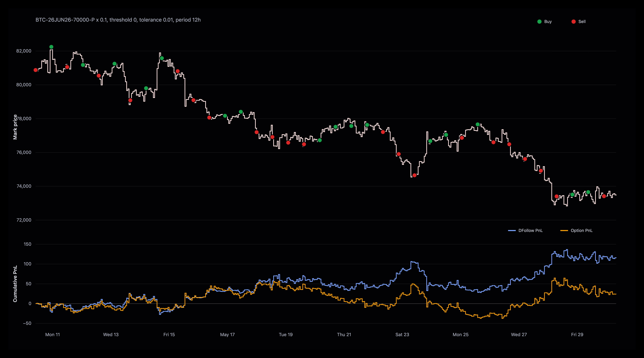644x358 pixels.
Task: Click the 80,000 price axis label
Action: point(24,85)
